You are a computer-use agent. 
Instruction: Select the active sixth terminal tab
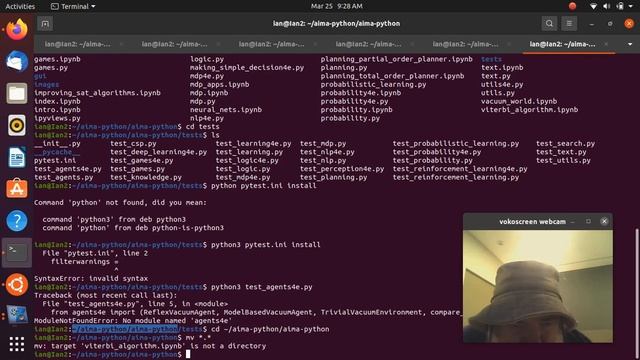point(562,44)
